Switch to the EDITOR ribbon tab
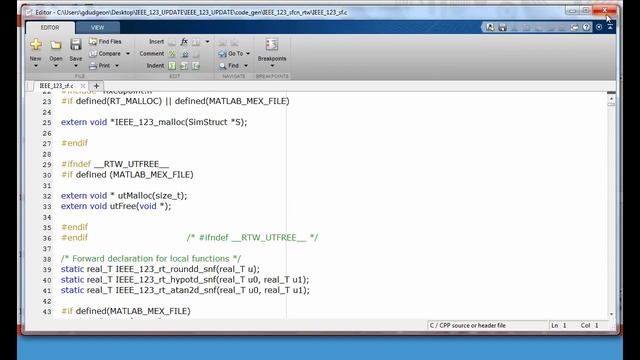This screenshot has width=640, height=360. click(x=50, y=27)
